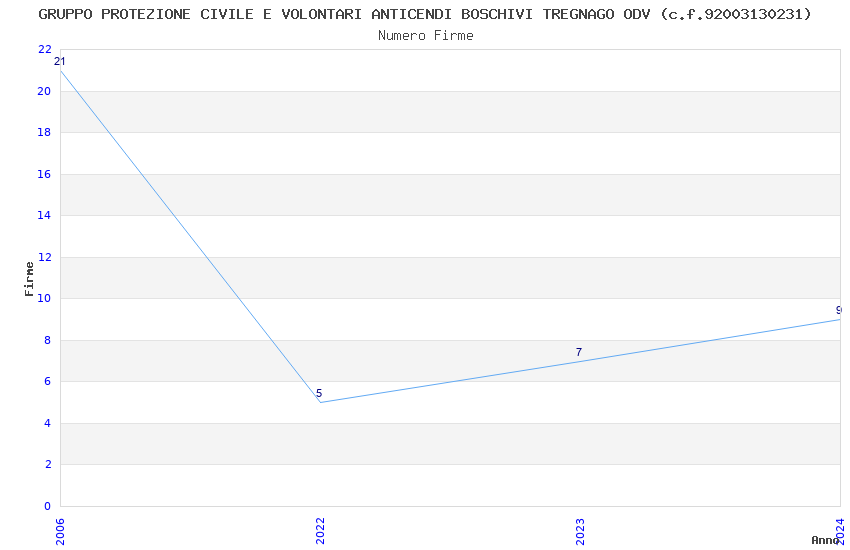This screenshot has height=550, width=850.
Task: Click the x-axis label 2022
Action: click(320, 531)
